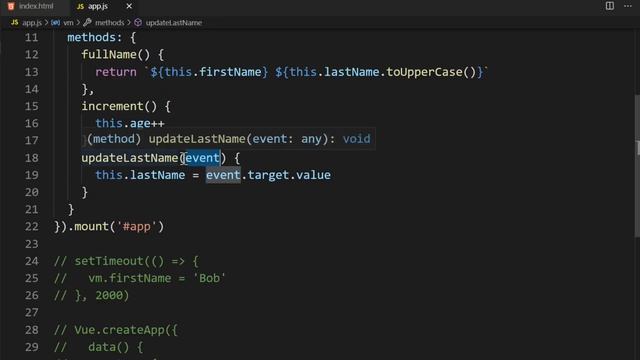
Task: Click 'void' in the hover tooltip
Action: point(356,139)
